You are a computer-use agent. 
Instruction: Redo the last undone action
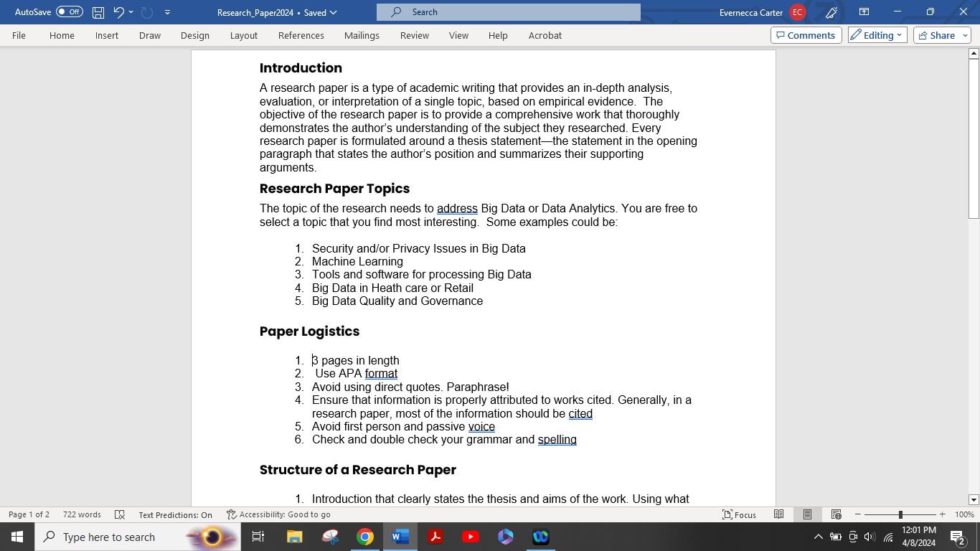click(147, 12)
